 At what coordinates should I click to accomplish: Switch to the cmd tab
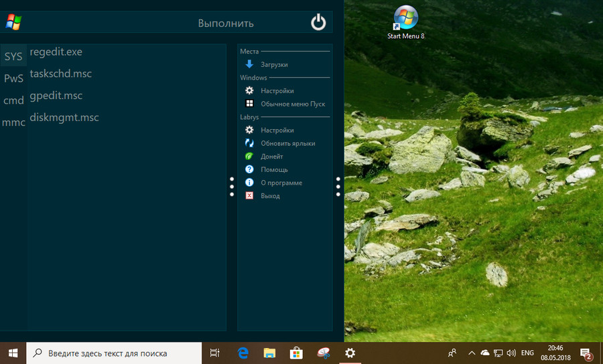pyautogui.click(x=13, y=101)
